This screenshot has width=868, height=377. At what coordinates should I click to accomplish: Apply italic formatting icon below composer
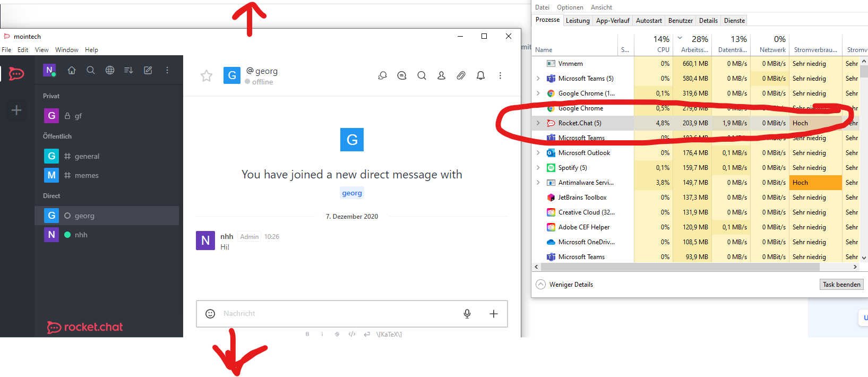tap(322, 335)
